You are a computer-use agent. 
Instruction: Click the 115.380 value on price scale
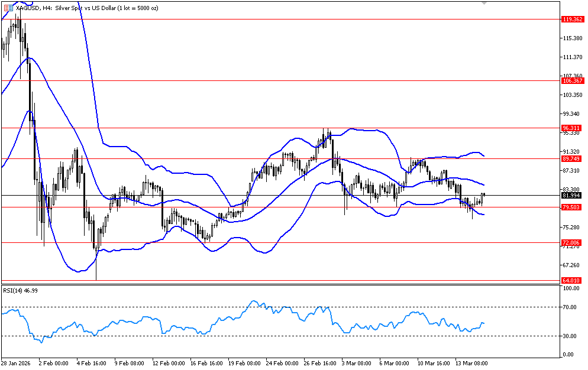(x=572, y=38)
